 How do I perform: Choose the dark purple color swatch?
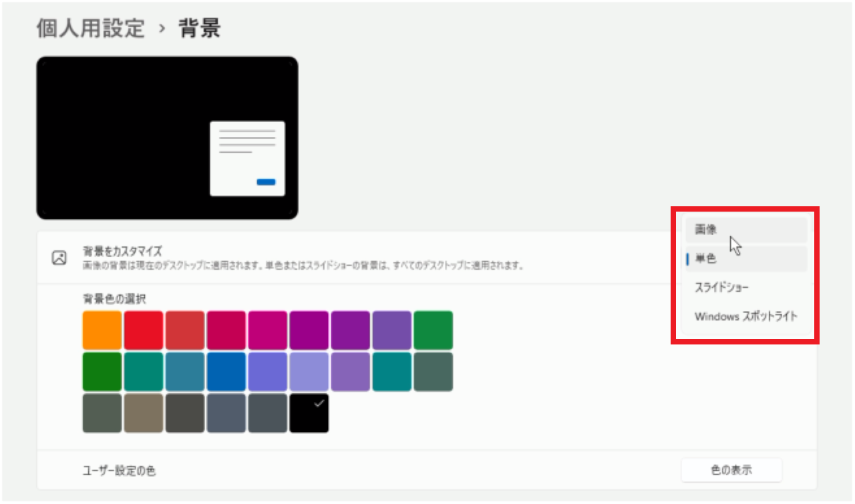click(x=350, y=329)
